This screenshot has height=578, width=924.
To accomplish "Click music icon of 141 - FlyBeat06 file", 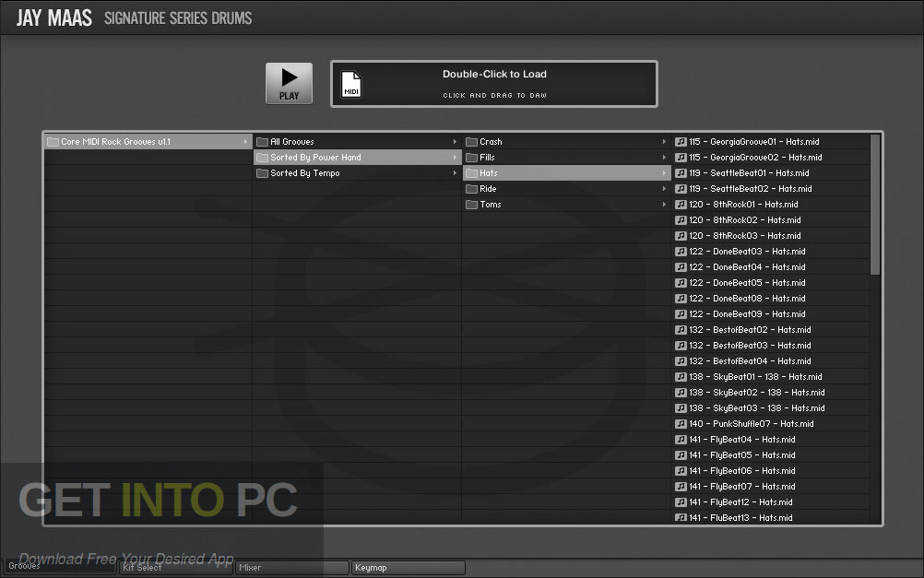I will pyautogui.click(x=681, y=471).
